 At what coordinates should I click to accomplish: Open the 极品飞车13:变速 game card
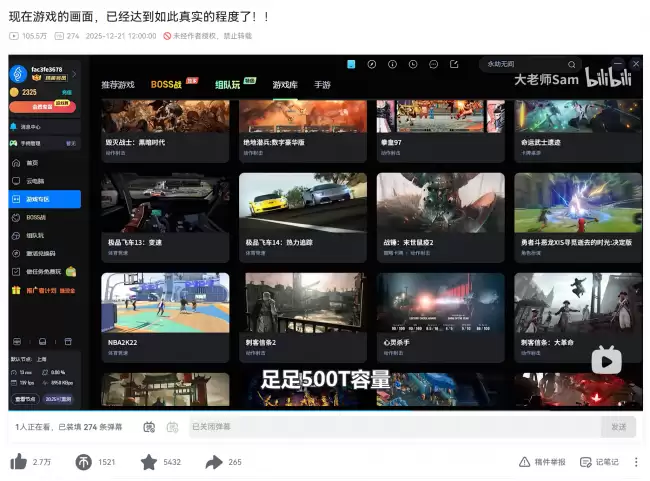pyautogui.click(x=165, y=218)
